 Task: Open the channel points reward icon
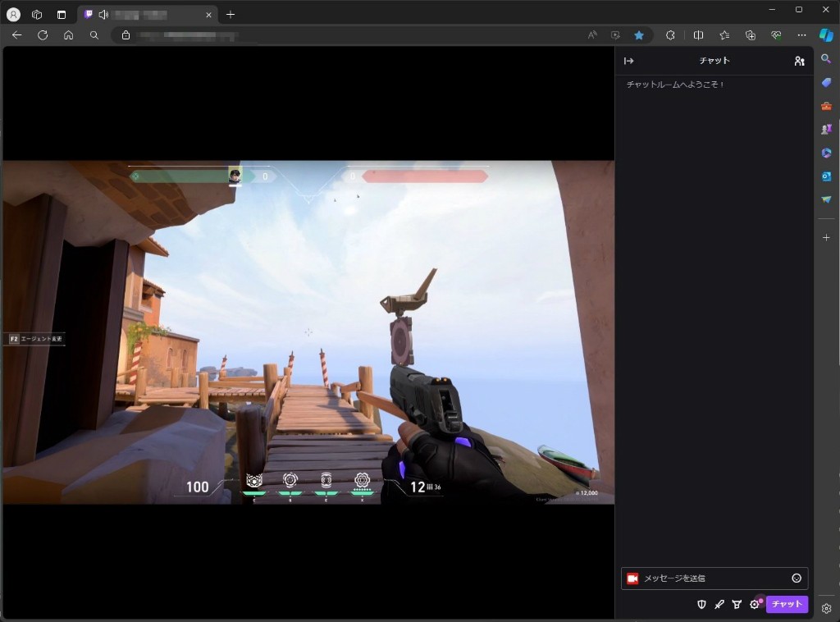point(737,605)
